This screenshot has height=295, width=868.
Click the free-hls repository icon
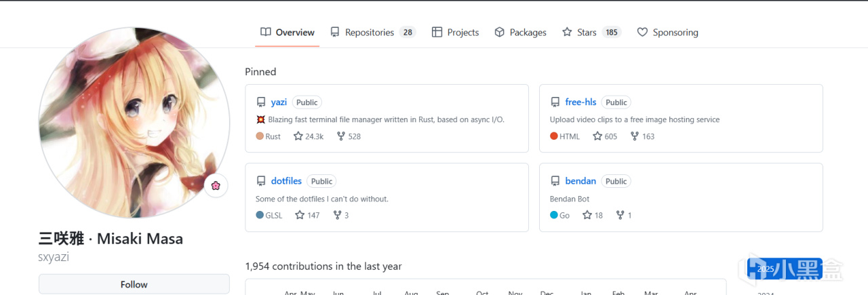[x=555, y=102]
